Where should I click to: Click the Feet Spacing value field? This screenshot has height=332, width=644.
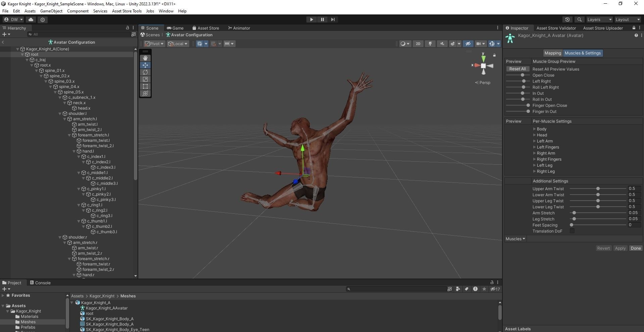pyautogui.click(x=634, y=225)
